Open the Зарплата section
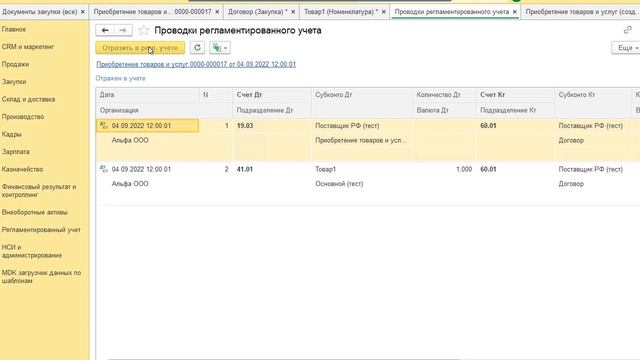This screenshot has width=640, height=360. click(x=16, y=152)
